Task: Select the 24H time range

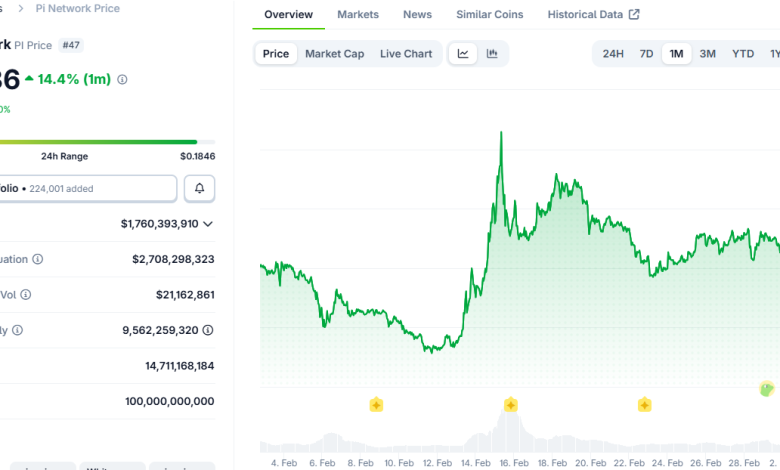Action: pos(613,54)
